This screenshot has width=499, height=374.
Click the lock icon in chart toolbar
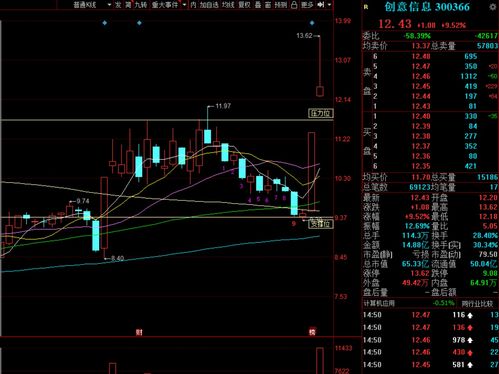294,5
